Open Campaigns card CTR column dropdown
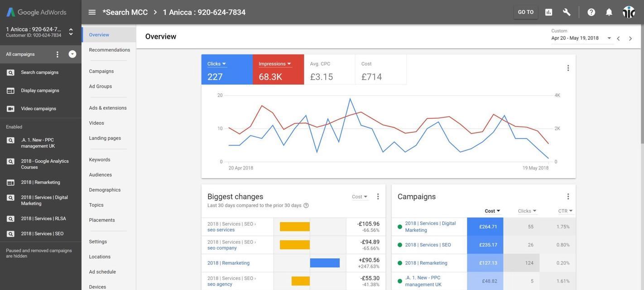 click(565, 211)
